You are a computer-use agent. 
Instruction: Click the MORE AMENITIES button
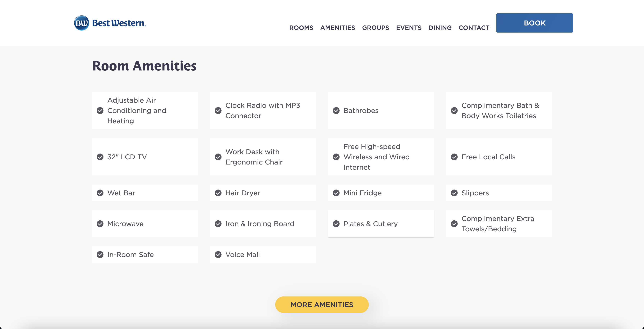pyautogui.click(x=322, y=304)
